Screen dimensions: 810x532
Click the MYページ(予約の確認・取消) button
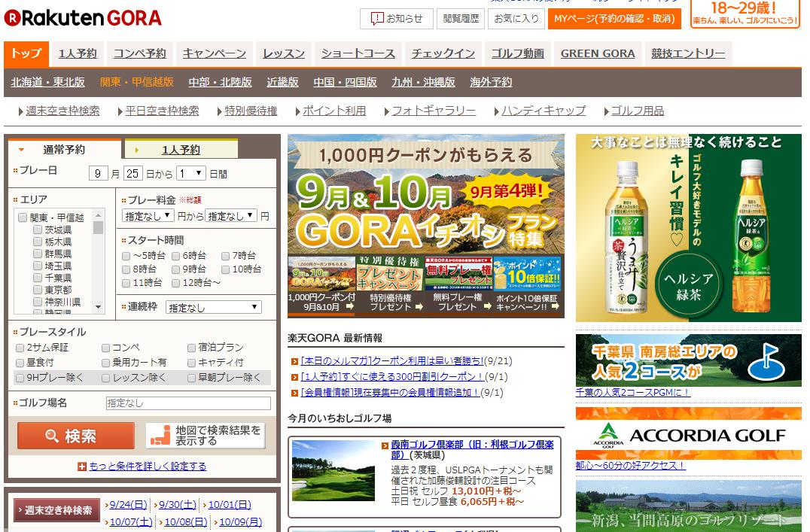pyautogui.click(x=614, y=19)
